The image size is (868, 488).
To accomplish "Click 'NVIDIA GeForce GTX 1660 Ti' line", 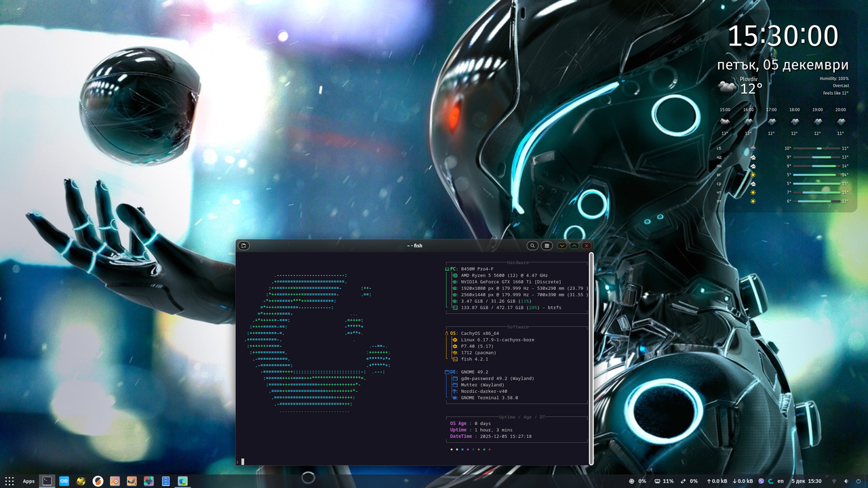I will click(511, 282).
